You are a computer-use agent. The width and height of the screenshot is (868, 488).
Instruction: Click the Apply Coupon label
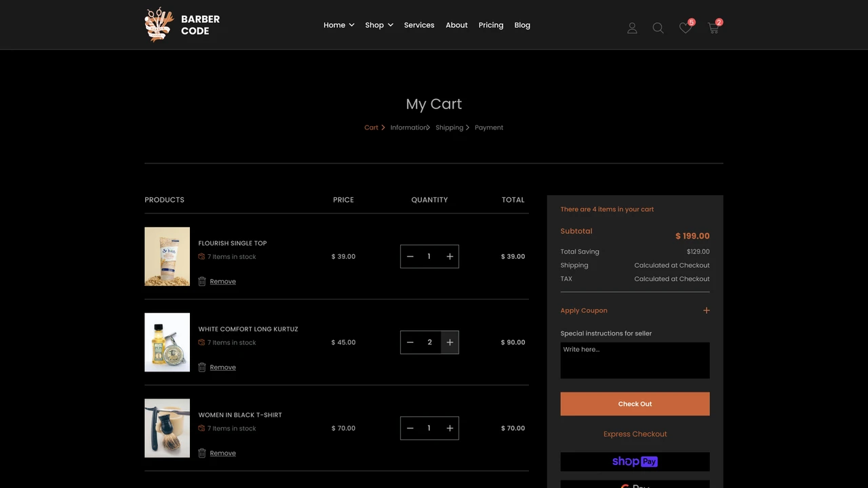pos(584,310)
